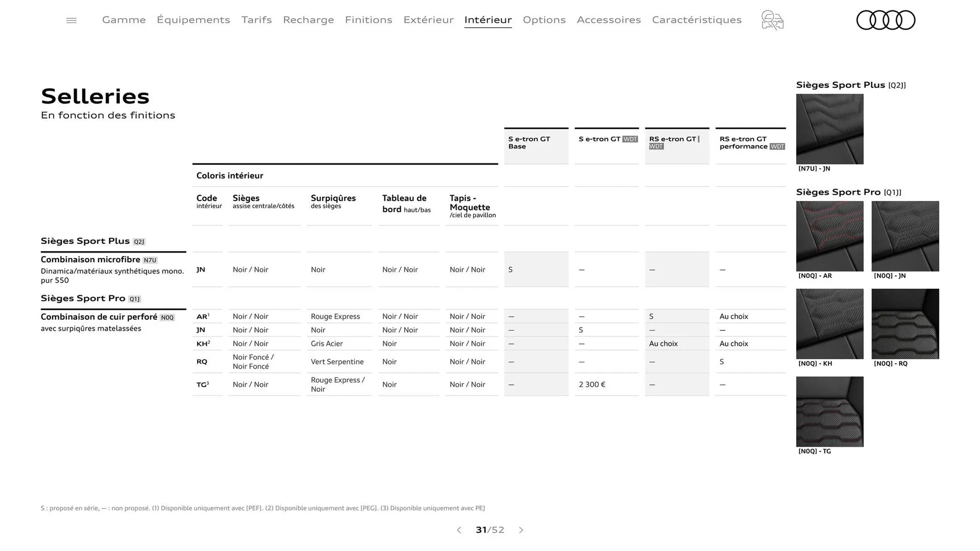Click the 31/52 page indicator
980x551 pixels.
click(x=490, y=530)
